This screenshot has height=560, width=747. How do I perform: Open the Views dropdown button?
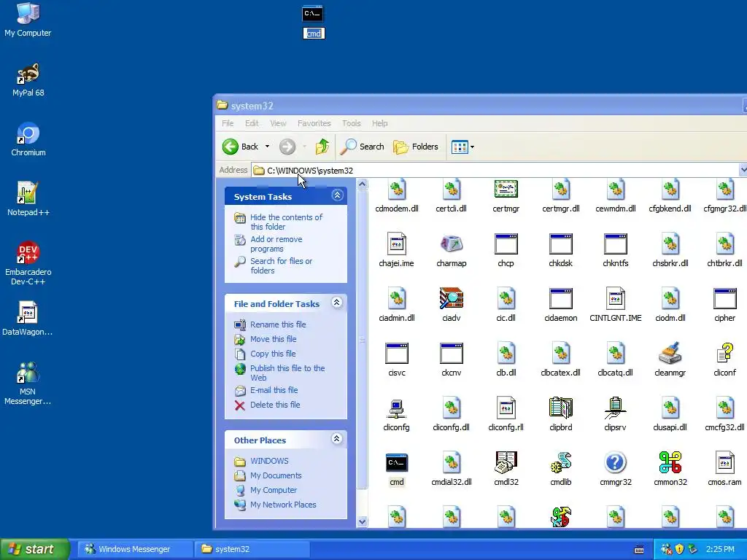(x=462, y=147)
